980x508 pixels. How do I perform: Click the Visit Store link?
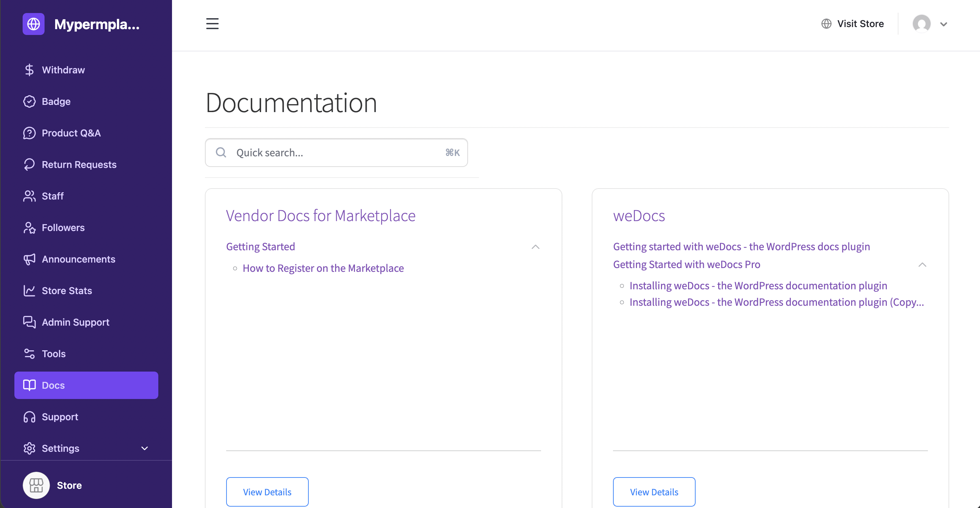852,24
